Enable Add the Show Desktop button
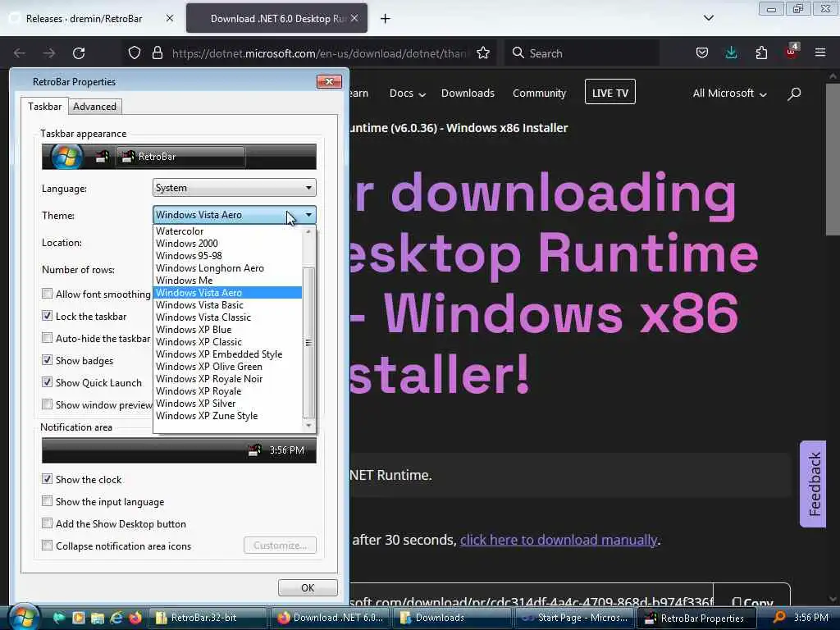This screenshot has width=840, height=630. pyautogui.click(x=47, y=523)
